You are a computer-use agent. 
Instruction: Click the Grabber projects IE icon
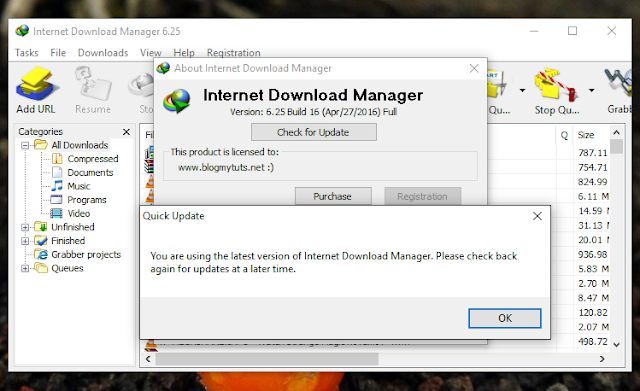tap(41, 255)
